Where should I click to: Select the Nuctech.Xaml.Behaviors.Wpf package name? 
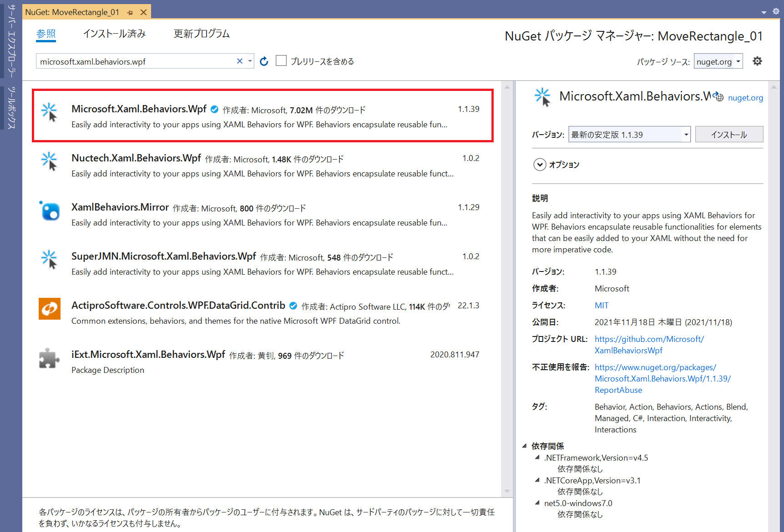coord(136,158)
